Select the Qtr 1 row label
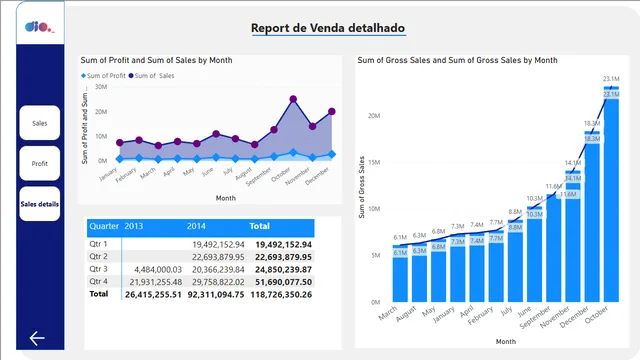This screenshot has width=640, height=360. tap(98, 244)
